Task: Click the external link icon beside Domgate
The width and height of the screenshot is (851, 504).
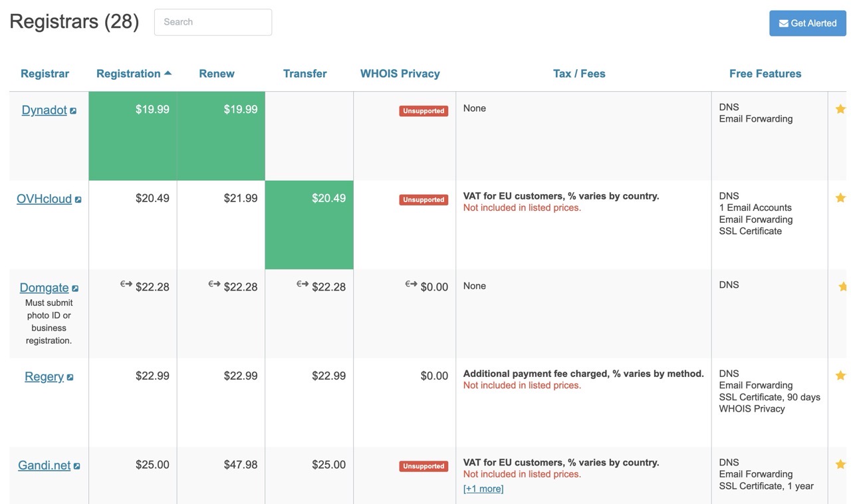Action: pos(75,289)
